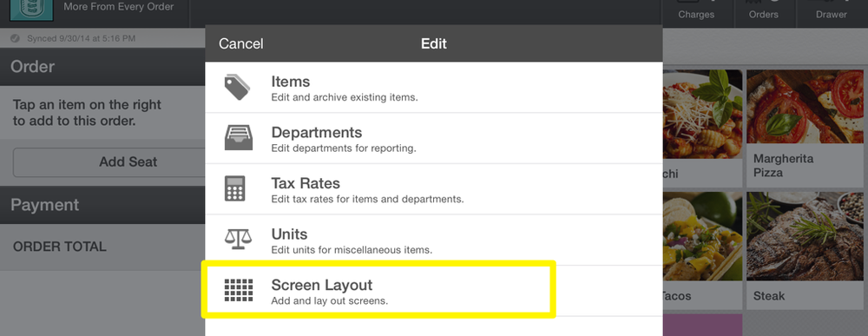Click the ORDER TOTAL row
868x336 pixels.
tap(102, 247)
